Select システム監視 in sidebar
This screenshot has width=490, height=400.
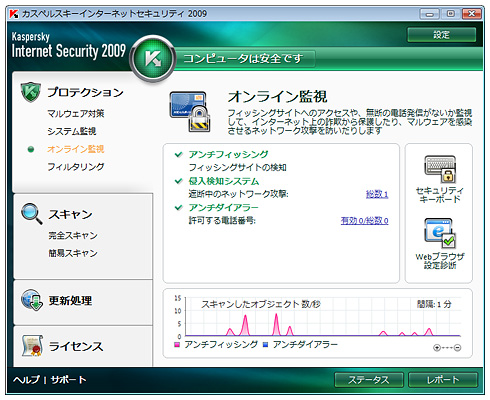72,131
